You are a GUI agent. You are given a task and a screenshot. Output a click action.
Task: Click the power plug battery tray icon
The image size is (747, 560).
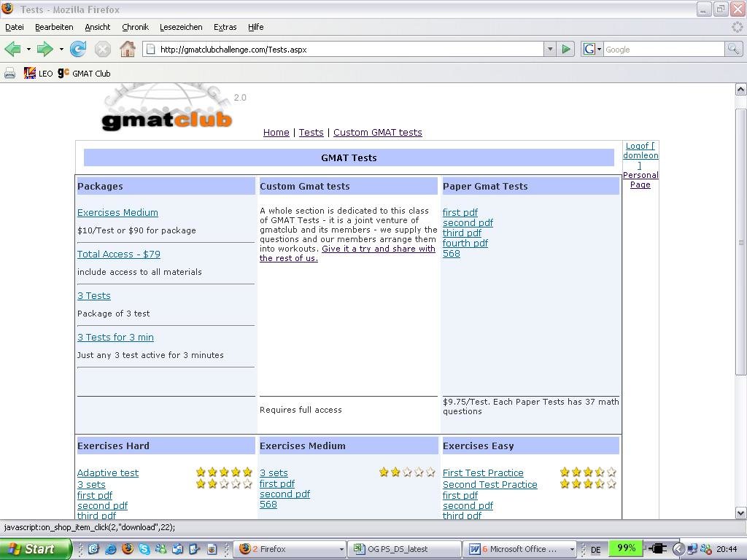click(x=657, y=549)
